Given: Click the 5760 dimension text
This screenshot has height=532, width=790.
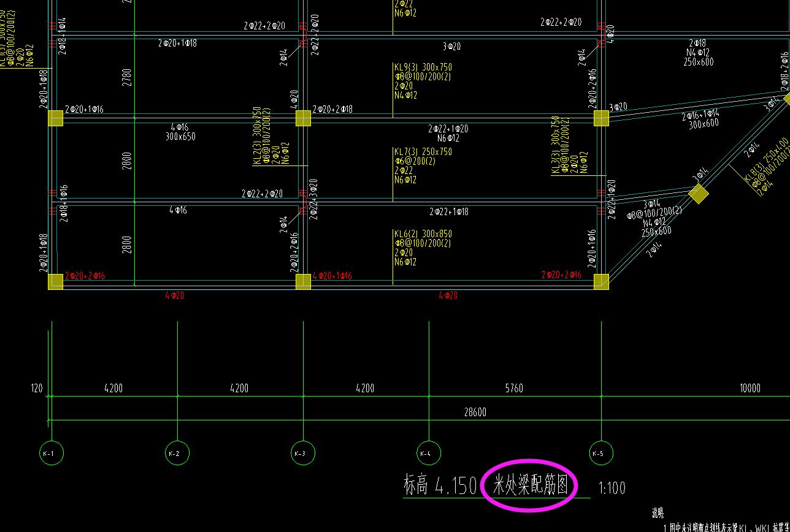Looking at the screenshot, I should tap(514, 388).
